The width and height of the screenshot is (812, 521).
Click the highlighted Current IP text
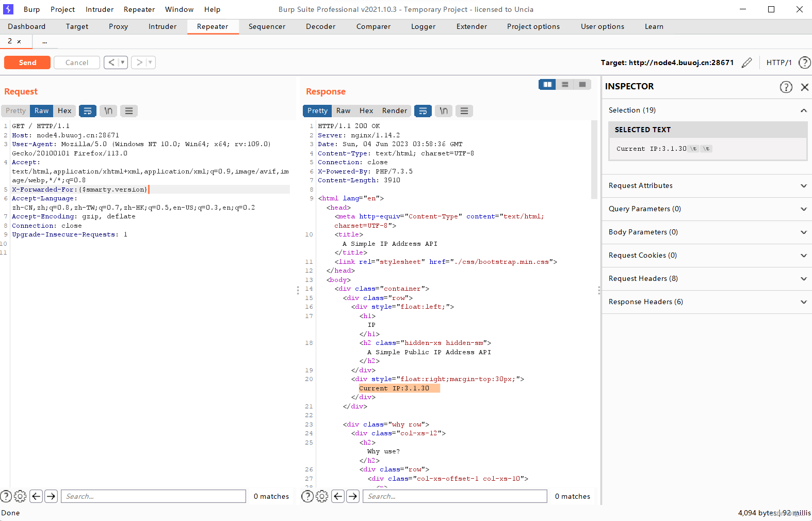(x=399, y=388)
